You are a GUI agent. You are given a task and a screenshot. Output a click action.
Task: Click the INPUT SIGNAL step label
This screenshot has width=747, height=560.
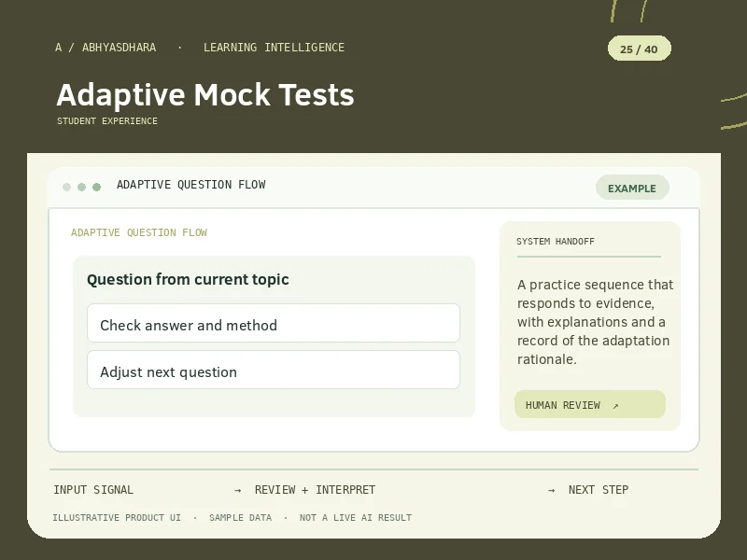click(x=93, y=489)
